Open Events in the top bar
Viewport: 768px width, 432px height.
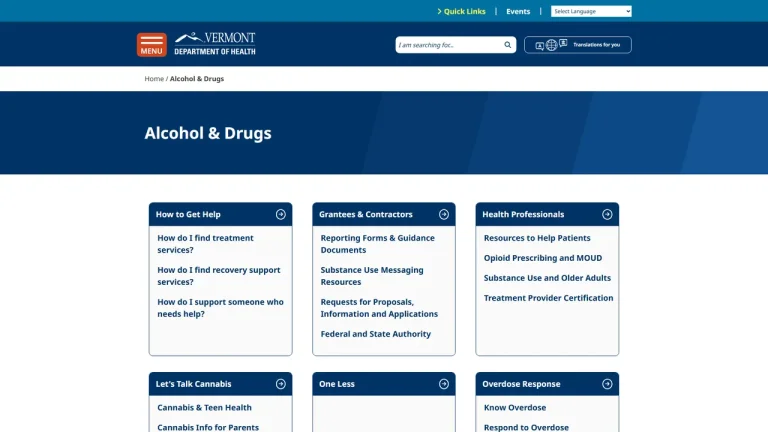click(518, 11)
